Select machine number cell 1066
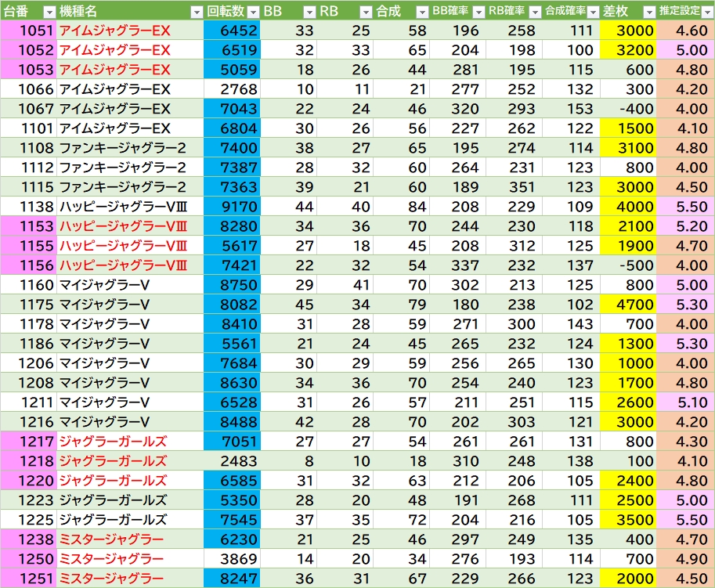715x588 pixels. [28, 89]
